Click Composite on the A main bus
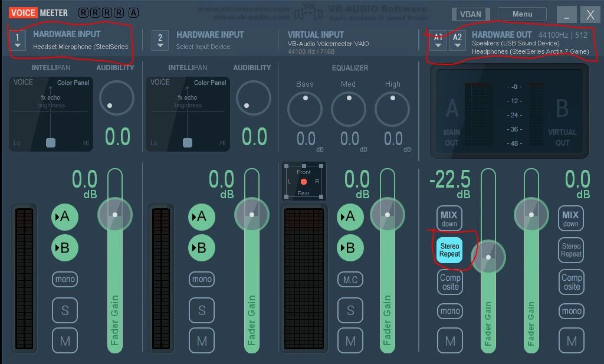 pyautogui.click(x=450, y=282)
